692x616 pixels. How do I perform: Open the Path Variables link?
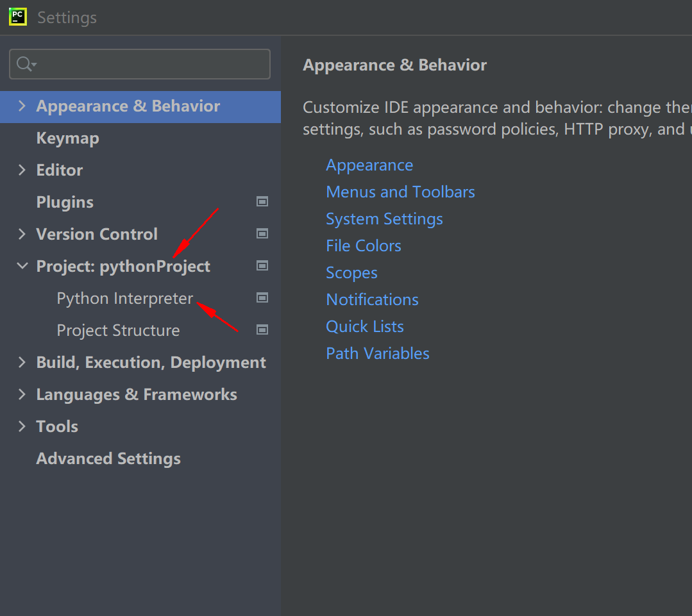[x=377, y=354]
